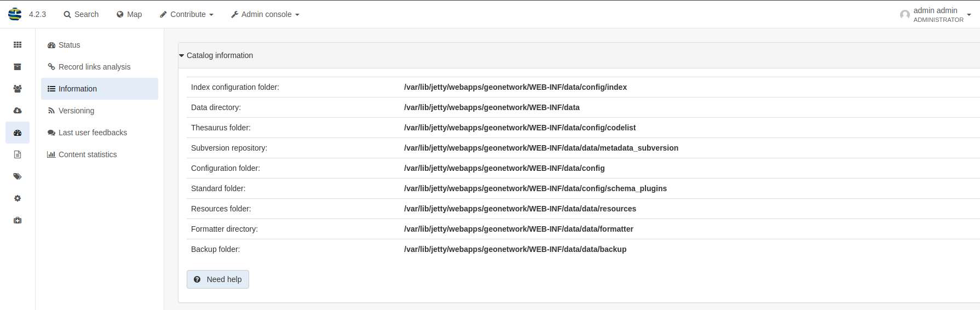Open the metadata archive icon in sidebar
This screenshot has width=980, height=310.
coord(18,67)
